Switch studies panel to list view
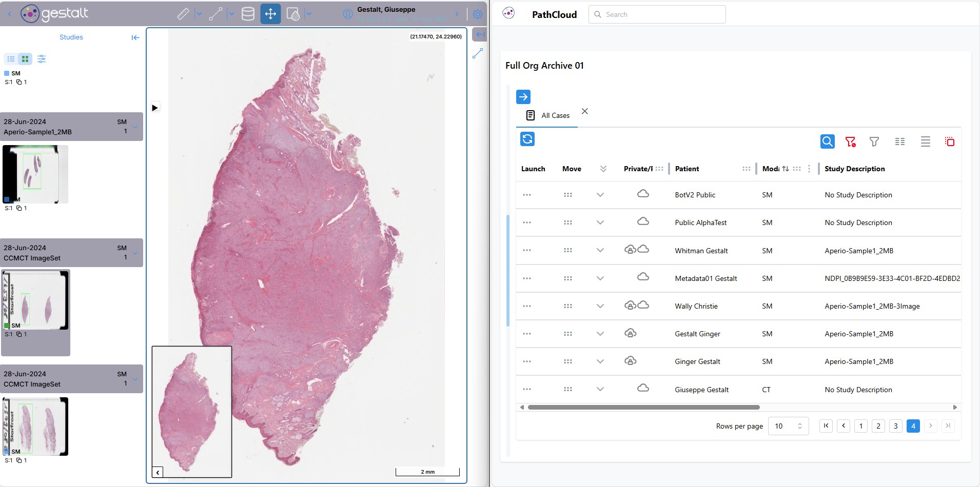 11,59
